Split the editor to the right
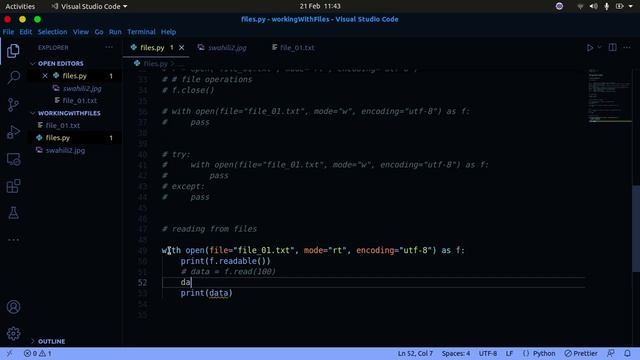The width and height of the screenshot is (640, 360). (x=612, y=47)
